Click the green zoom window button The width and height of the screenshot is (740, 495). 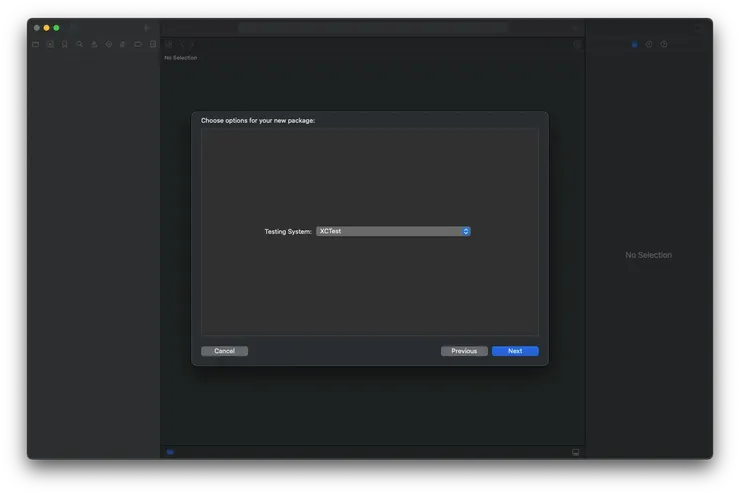[56, 28]
